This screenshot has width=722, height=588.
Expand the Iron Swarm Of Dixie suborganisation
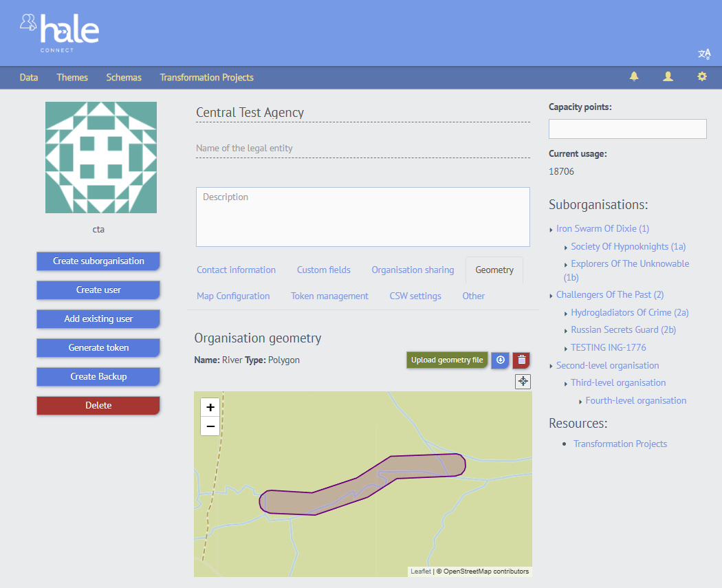[x=551, y=228]
